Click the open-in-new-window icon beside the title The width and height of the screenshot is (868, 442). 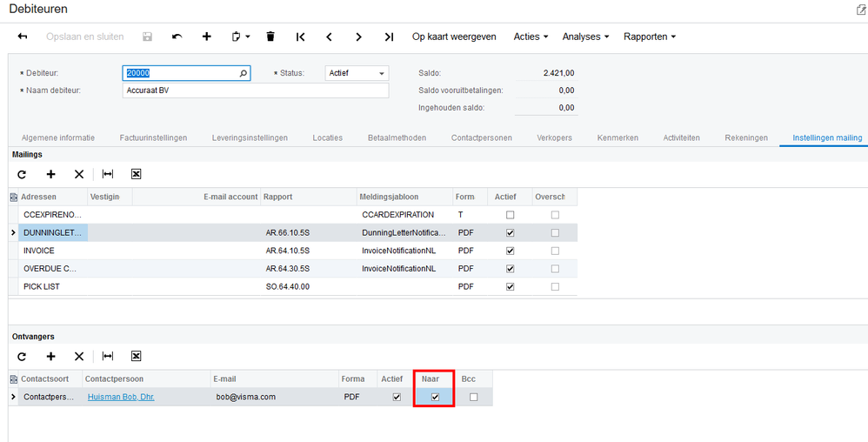[863, 9]
